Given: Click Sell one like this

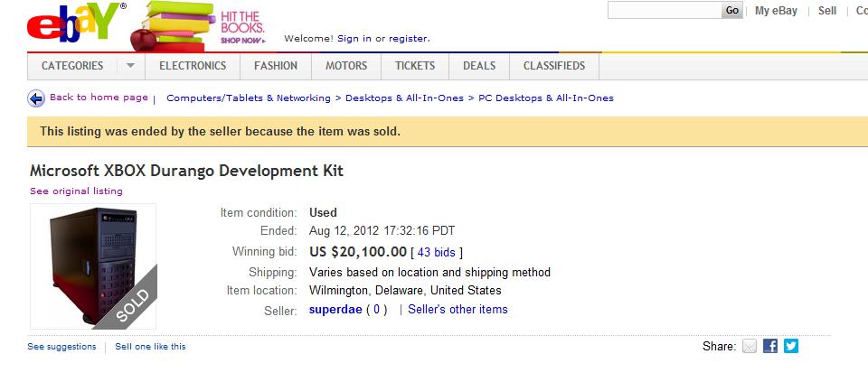Looking at the screenshot, I should coord(151,347).
